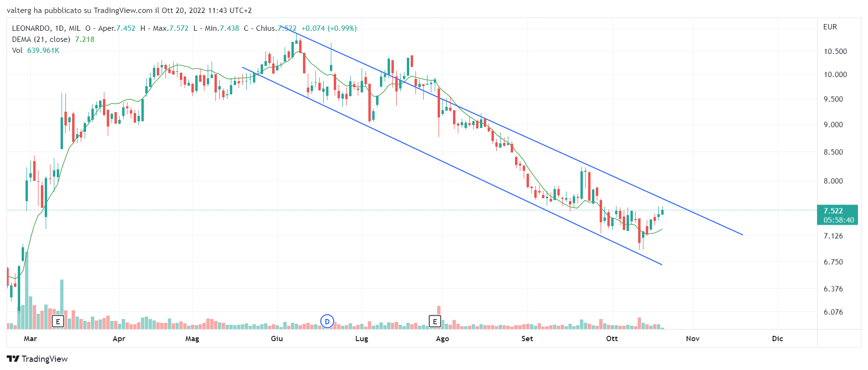The height and width of the screenshot is (370, 868).
Task: Click the DEMA (21, close) indicator label
Action: [41, 39]
